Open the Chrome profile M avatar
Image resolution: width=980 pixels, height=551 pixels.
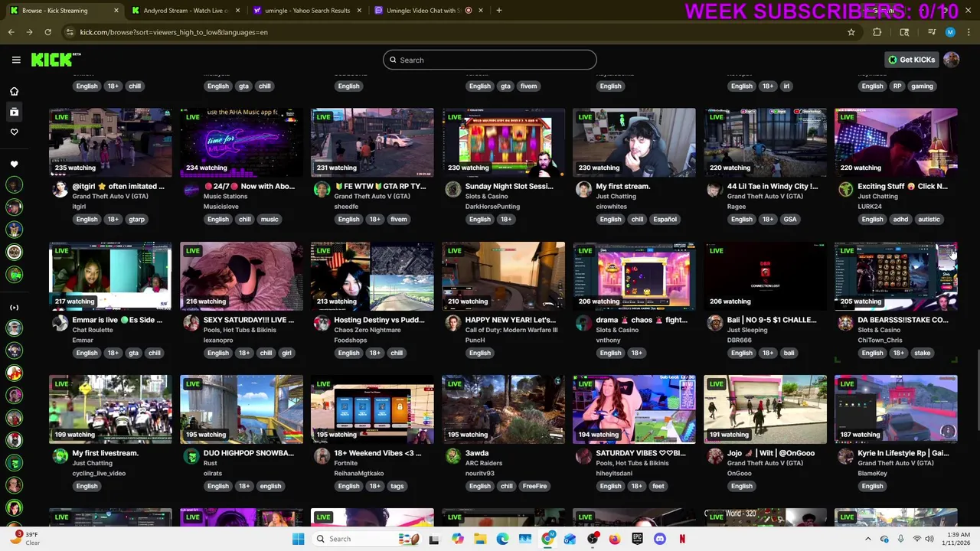tap(950, 32)
